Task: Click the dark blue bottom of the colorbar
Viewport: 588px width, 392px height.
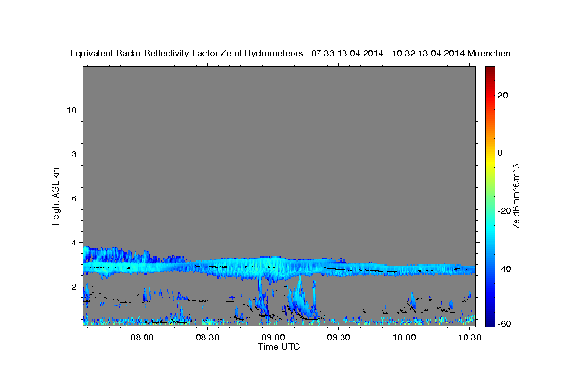Action: pyautogui.click(x=490, y=321)
